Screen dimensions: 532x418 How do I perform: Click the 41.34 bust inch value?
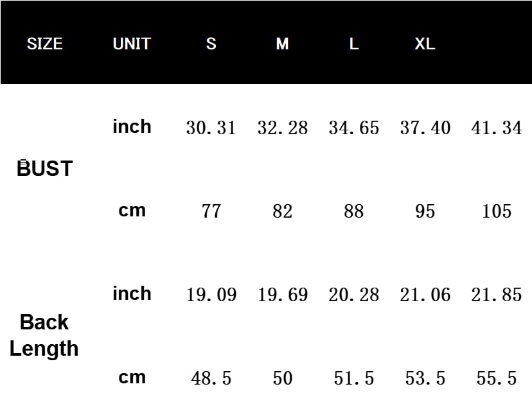[x=496, y=128]
